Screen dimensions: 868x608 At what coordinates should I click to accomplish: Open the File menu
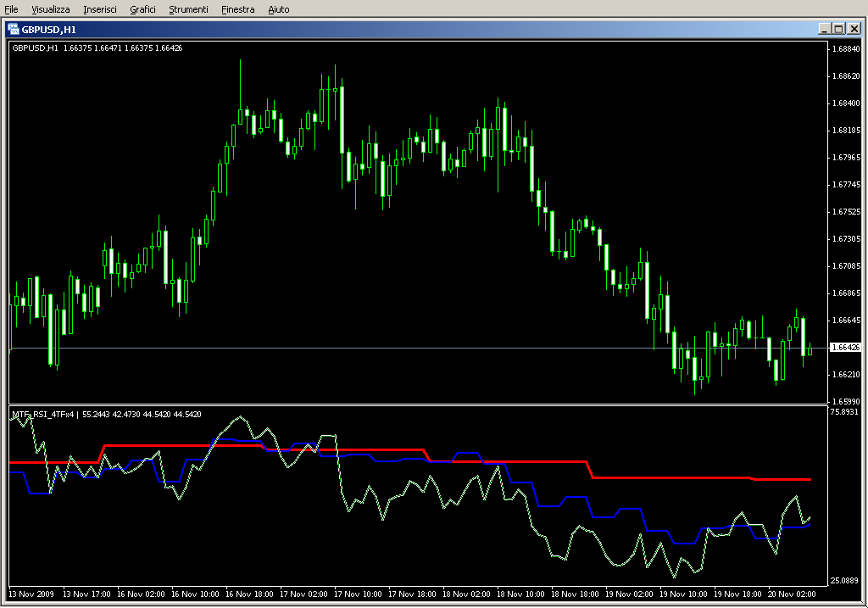click(11, 9)
